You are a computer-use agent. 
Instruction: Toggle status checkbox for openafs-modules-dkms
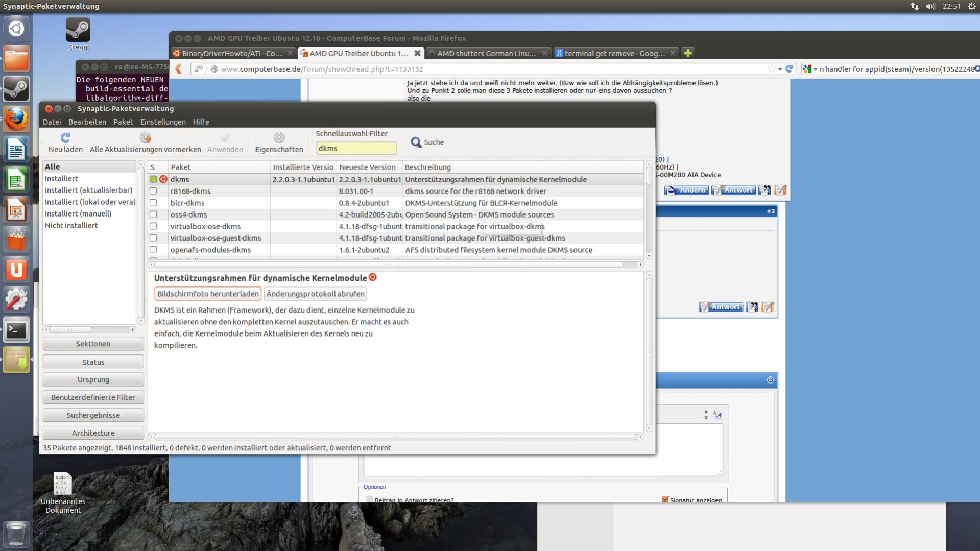coord(153,250)
